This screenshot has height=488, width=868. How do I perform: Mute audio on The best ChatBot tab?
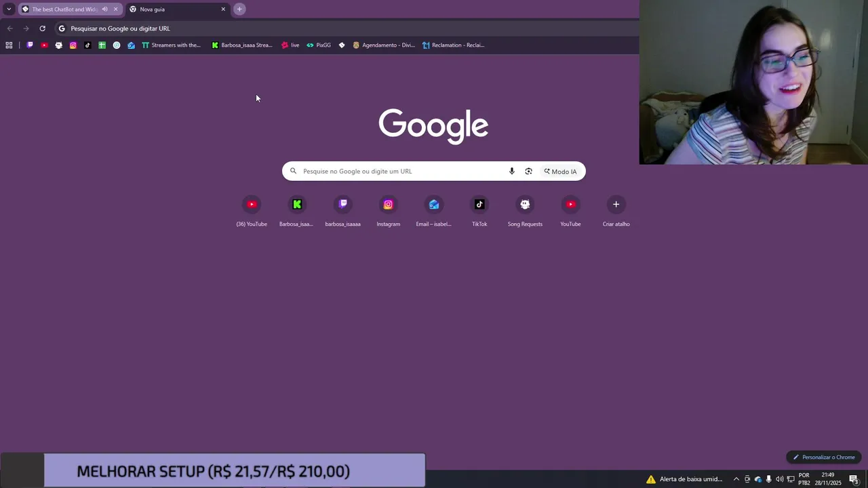tap(104, 9)
